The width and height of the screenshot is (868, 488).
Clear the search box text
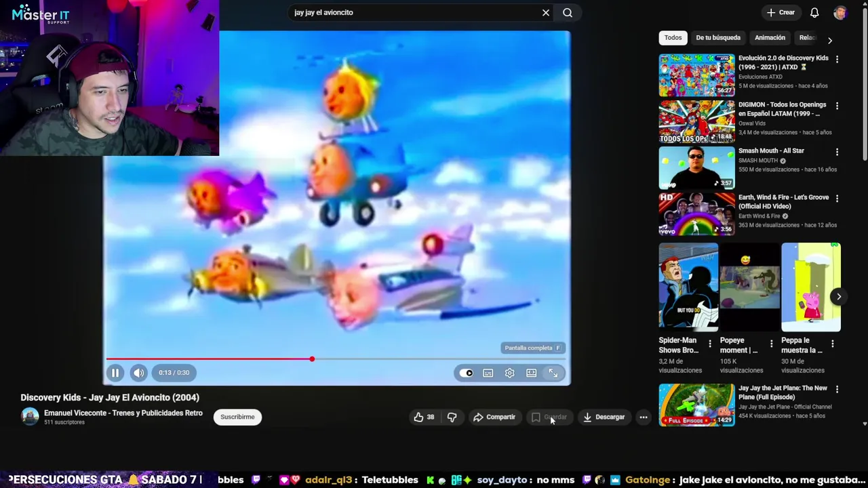[x=546, y=12]
